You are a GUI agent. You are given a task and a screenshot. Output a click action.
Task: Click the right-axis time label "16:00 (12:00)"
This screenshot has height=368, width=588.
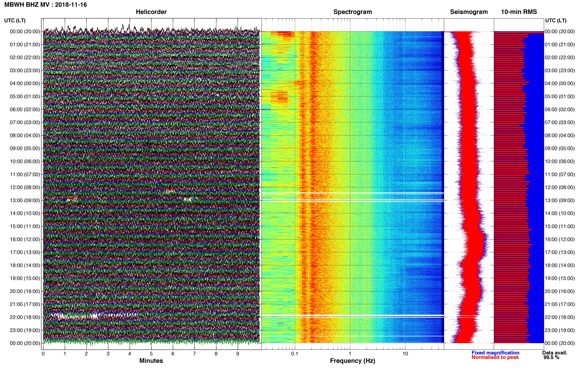[x=560, y=239]
